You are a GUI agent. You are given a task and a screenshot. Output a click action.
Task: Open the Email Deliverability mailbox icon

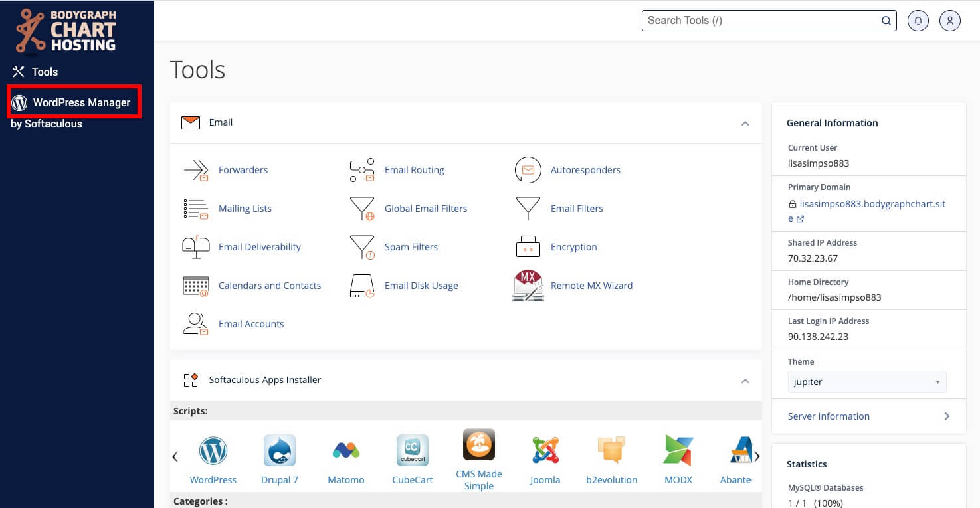tap(196, 247)
